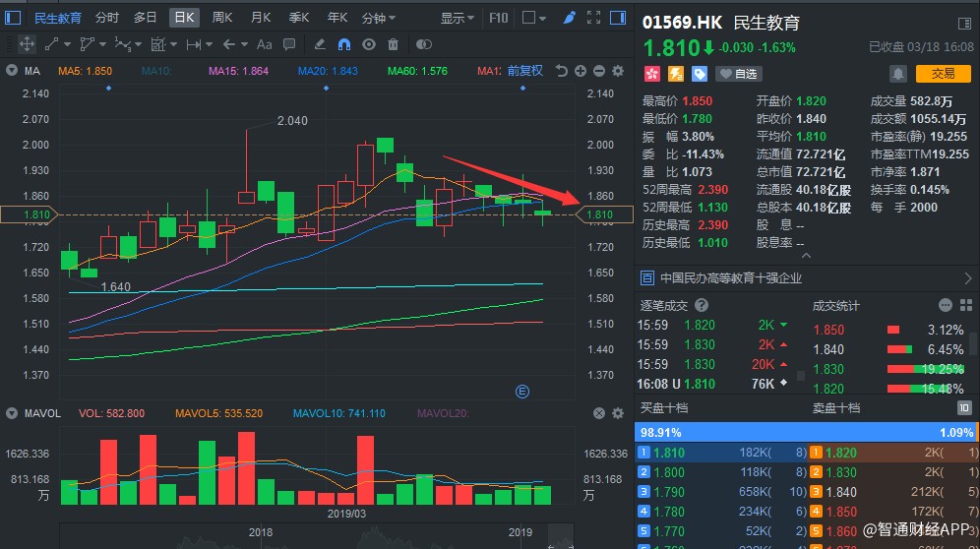Switch to the 季K chart tab
The width and height of the screenshot is (980, 549).
pos(299,18)
